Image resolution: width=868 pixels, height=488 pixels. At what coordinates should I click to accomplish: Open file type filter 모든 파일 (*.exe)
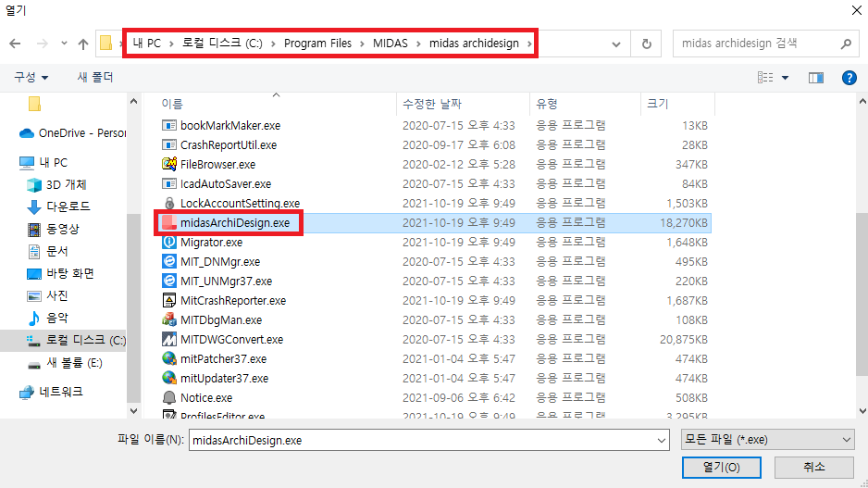tap(768, 440)
